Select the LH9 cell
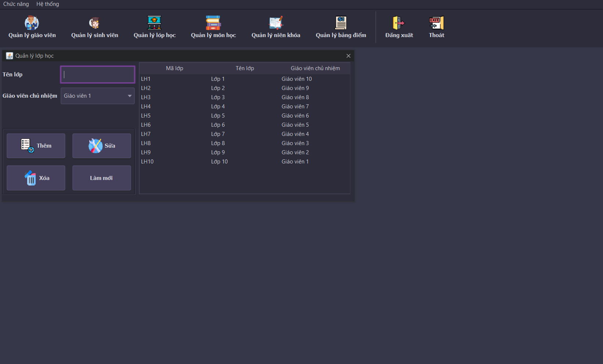The image size is (603, 364). pos(175,152)
